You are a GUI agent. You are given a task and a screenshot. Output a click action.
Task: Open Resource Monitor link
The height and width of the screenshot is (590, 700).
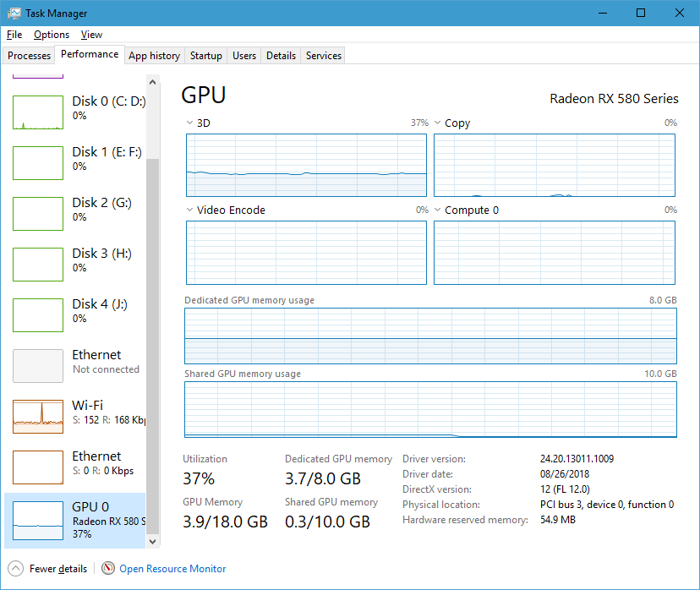coord(172,569)
